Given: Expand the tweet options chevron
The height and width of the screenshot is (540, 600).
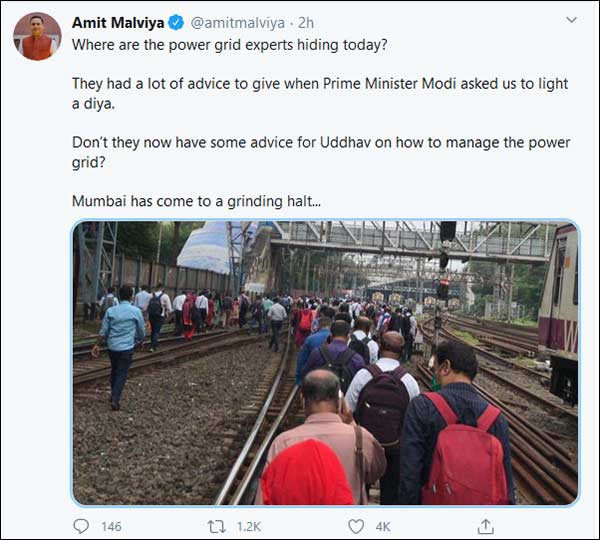Looking at the screenshot, I should (x=571, y=20).
